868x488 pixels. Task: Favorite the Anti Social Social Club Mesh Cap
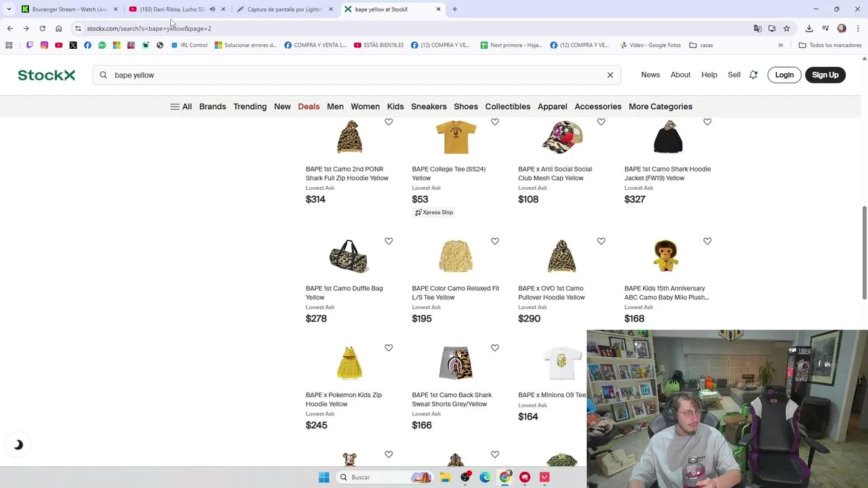[x=601, y=122]
